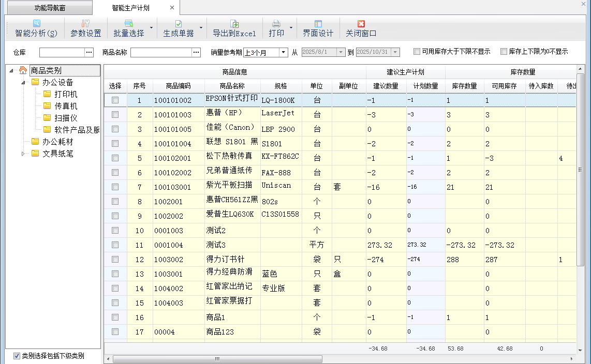Open the 销量参考期 dropdown list
This screenshot has height=364, width=591.
click(283, 52)
